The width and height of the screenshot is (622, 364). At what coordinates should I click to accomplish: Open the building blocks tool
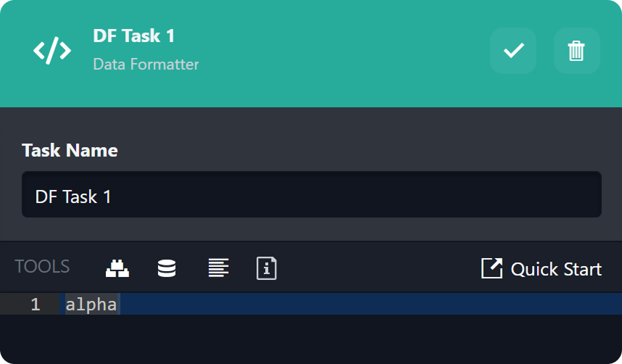[117, 268]
